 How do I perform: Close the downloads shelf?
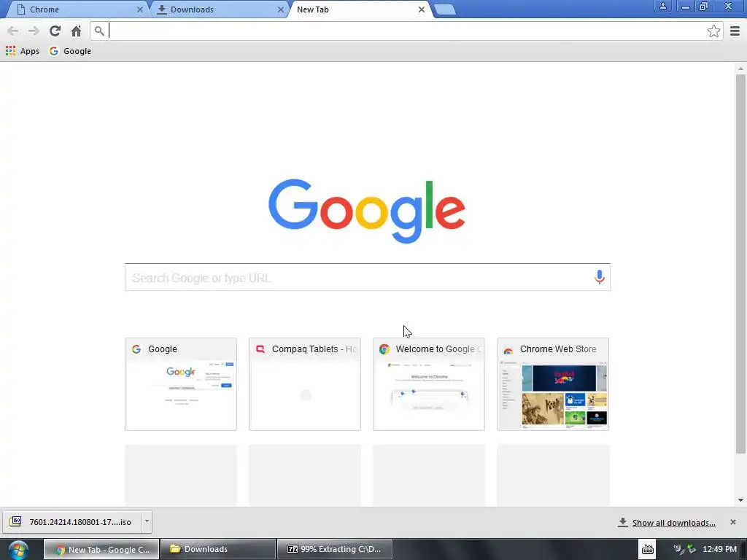click(732, 522)
